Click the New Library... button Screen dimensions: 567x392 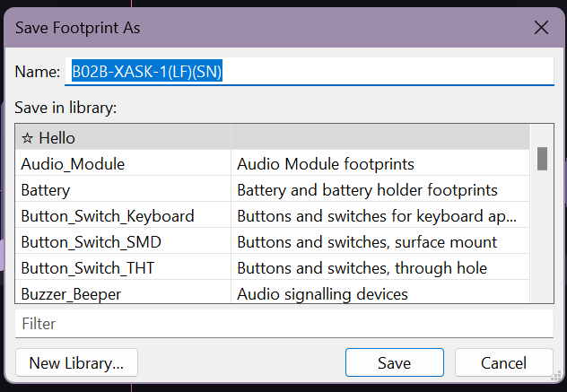(76, 362)
